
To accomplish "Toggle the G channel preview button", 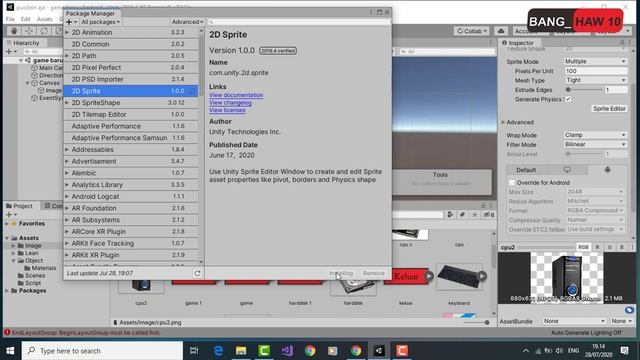I will tap(610, 247).
